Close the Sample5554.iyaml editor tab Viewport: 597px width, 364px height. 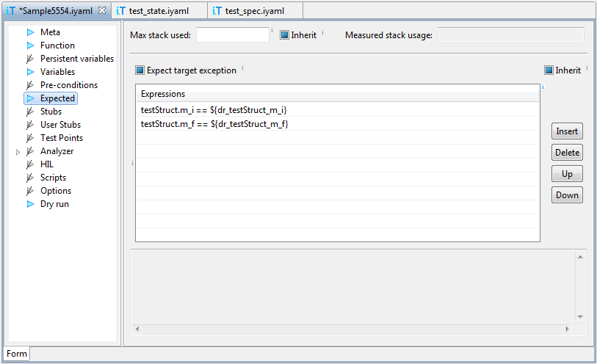point(102,11)
